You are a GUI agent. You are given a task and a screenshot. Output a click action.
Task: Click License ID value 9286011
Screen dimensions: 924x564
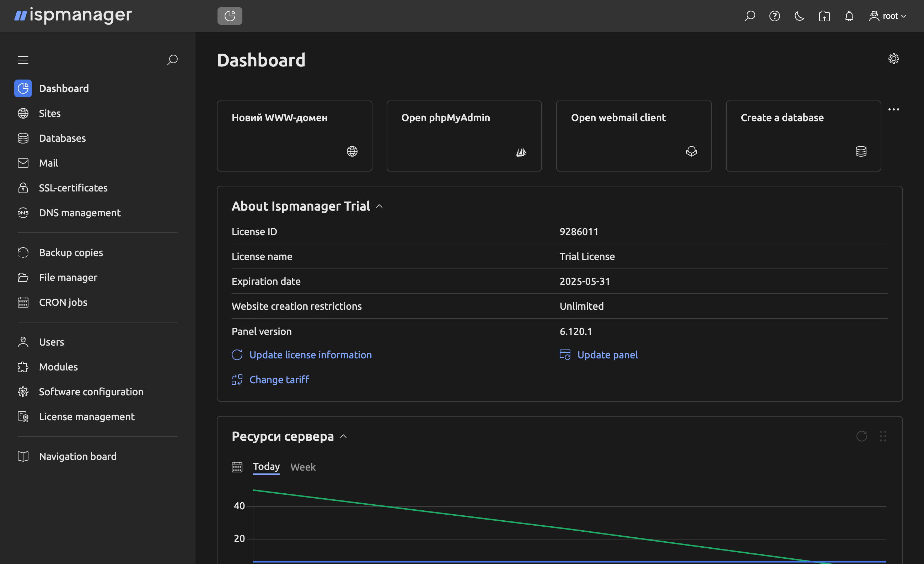pos(579,232)
